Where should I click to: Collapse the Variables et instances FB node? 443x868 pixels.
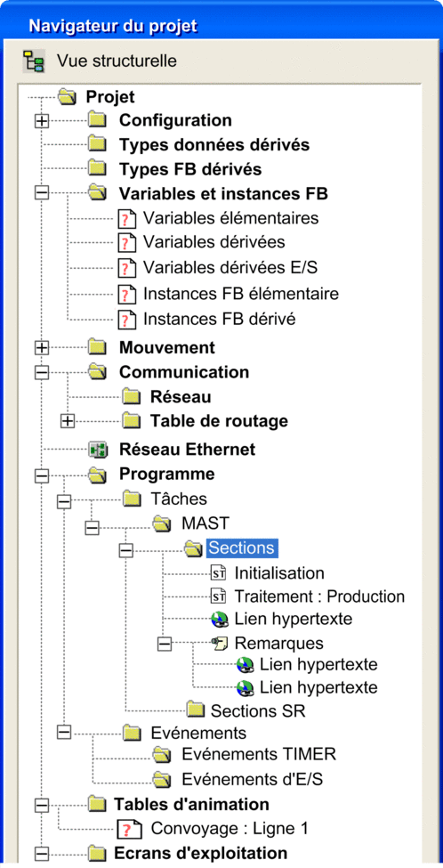click(x=42, y=193)
